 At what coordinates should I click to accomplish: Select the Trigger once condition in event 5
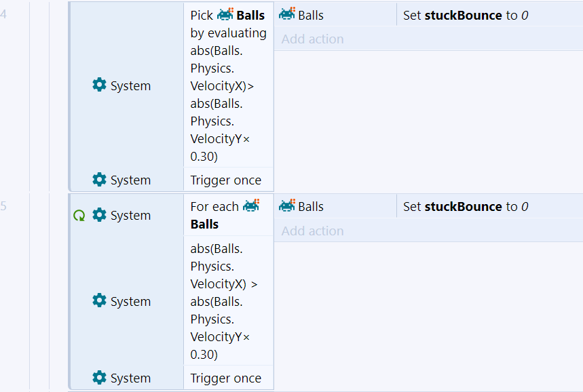click(225, 378)
